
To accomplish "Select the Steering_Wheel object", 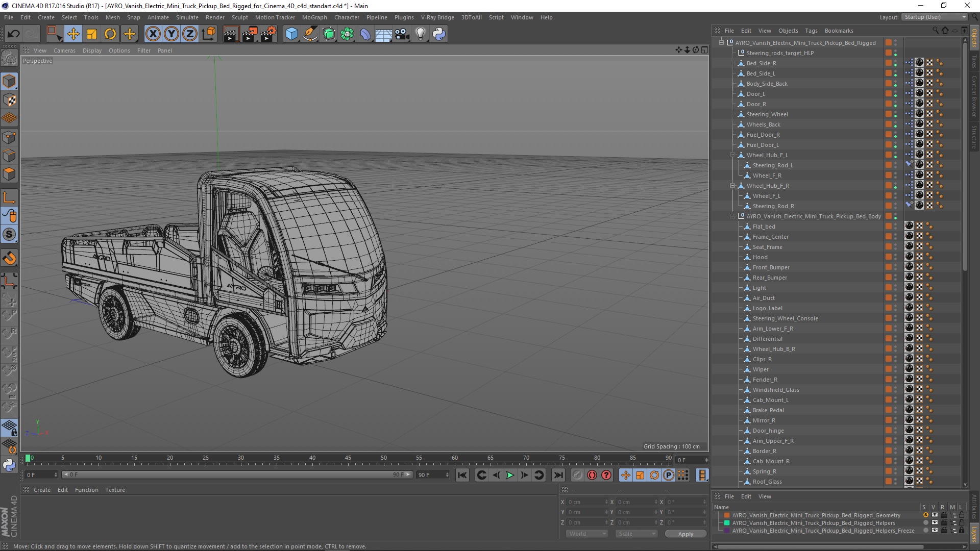I will (x=767, y=114).
